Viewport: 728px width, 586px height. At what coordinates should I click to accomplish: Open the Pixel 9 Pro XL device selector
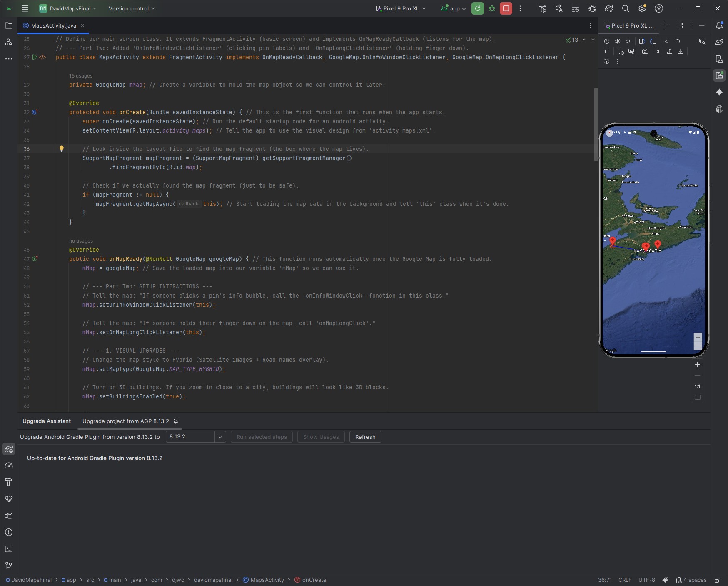[400, 8]
